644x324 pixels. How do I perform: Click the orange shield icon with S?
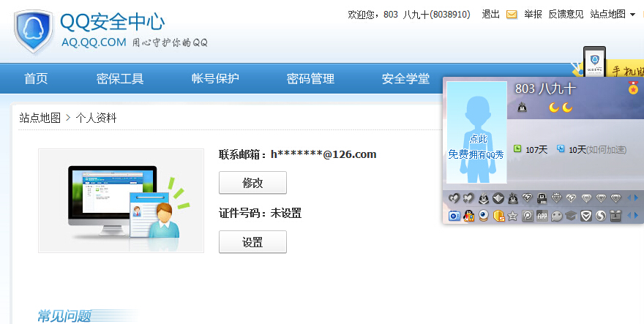pos(498,216)
